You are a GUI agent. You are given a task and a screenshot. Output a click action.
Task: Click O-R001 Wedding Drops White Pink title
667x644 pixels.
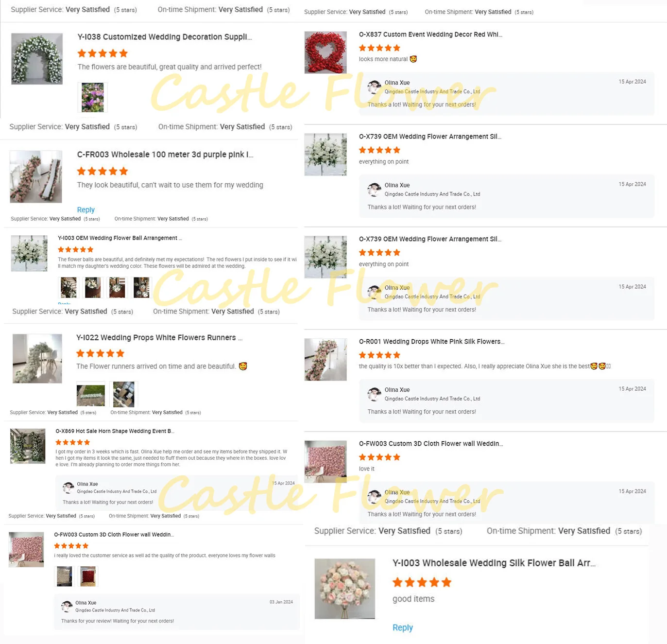point(431,342)
